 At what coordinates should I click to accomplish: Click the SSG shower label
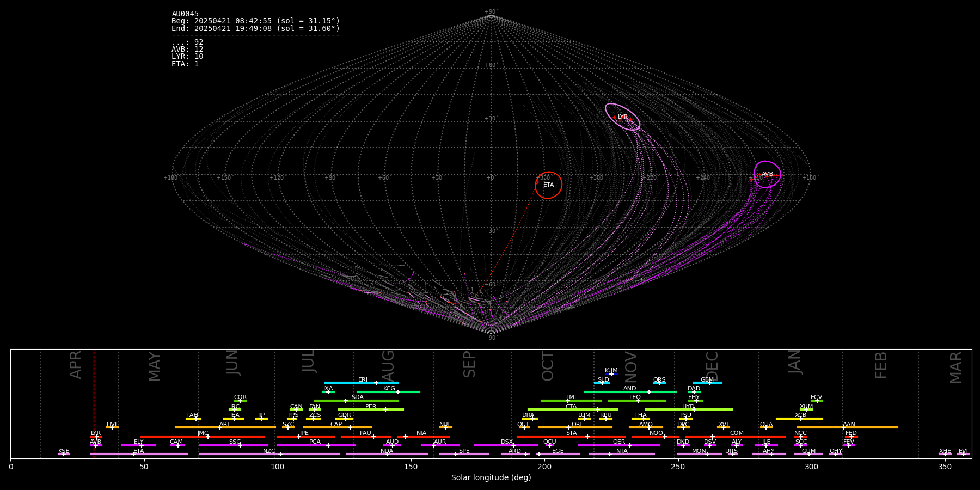coord(235,442)
